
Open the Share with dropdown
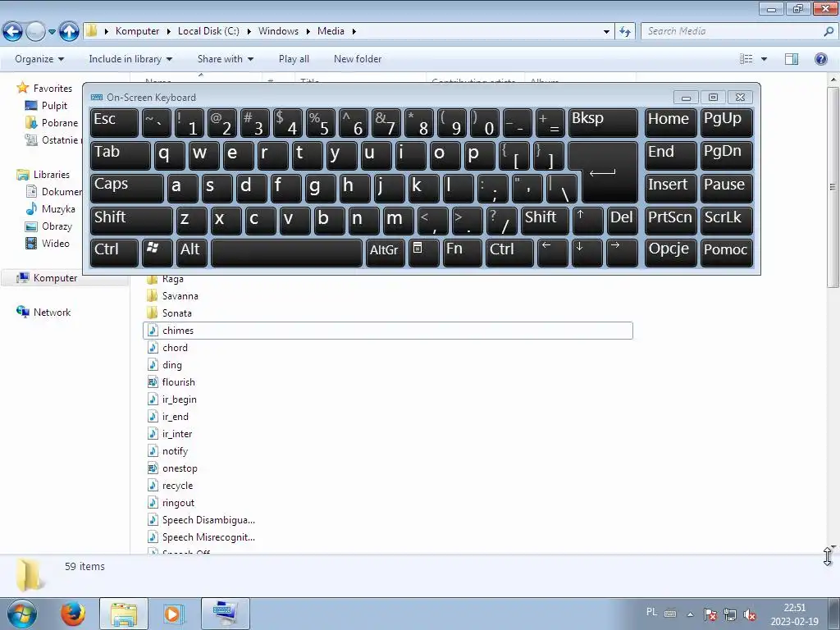[x=225, y=59]
